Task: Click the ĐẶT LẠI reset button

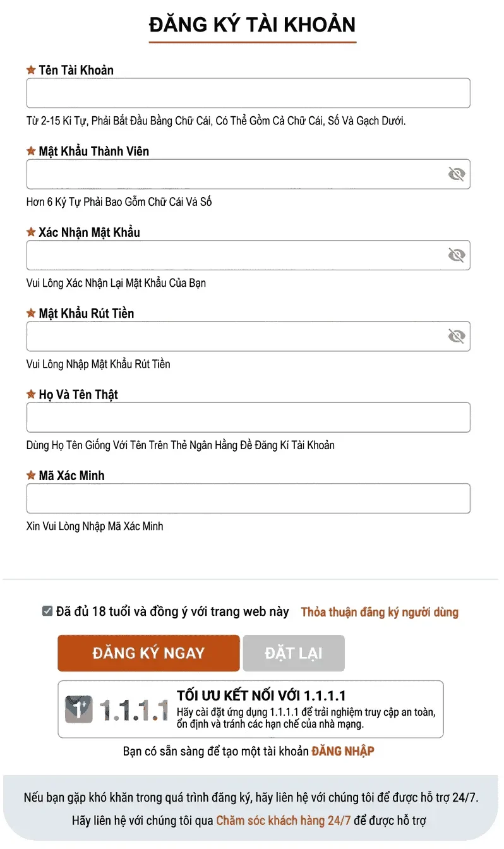Action: click(x=294, y=653)
